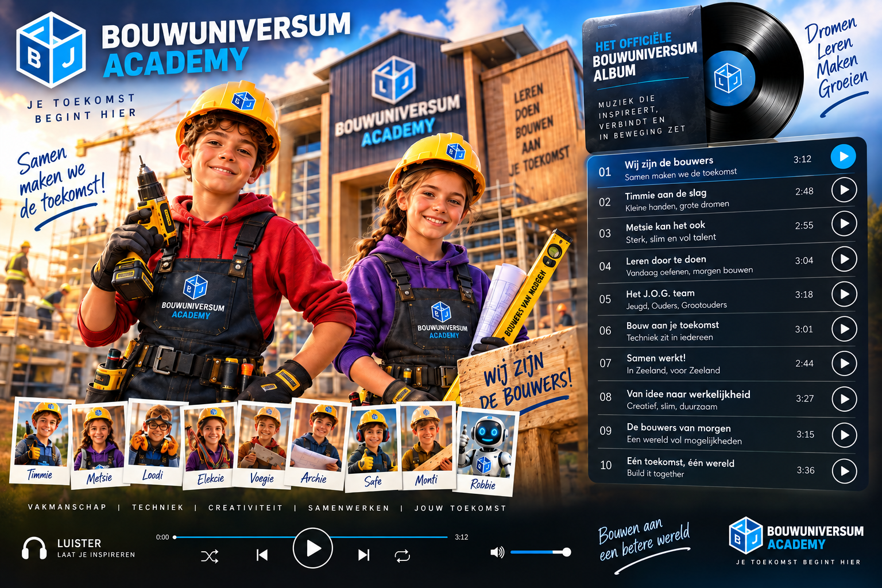882x588 pixels.
Task: Select the Jouw Toekomst label
Action: point(461,508)
